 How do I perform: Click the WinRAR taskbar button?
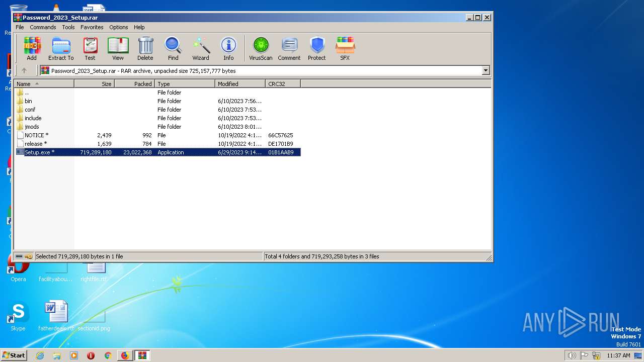pos(142,355)
